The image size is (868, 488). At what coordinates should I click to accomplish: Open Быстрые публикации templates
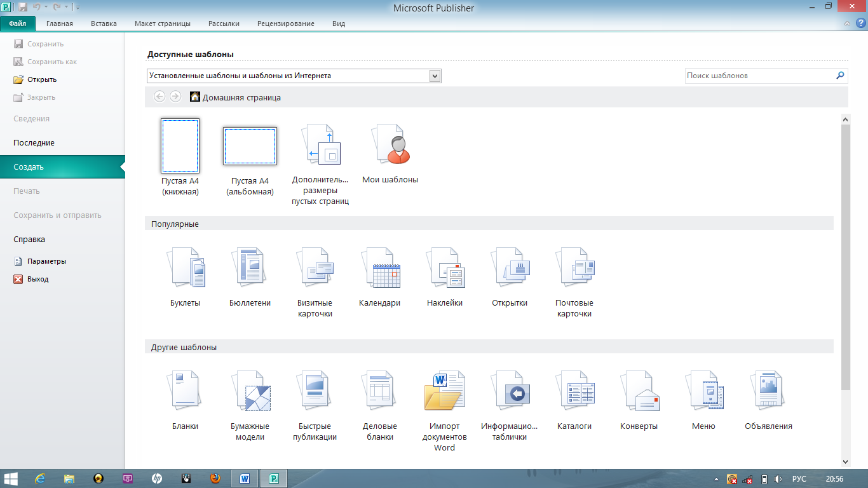pyautogui.click(x=315, y=405)
